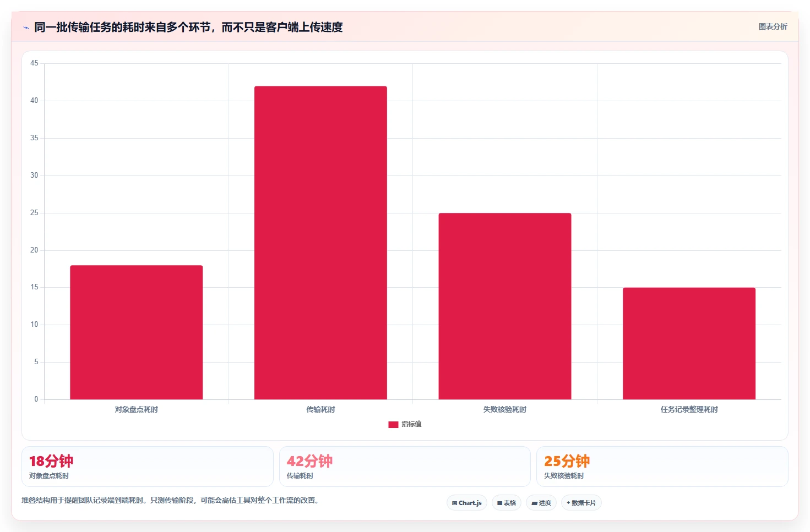Click the 进度 tag chip
Viewport: 810px width, 532px height.
pos(541,503)
